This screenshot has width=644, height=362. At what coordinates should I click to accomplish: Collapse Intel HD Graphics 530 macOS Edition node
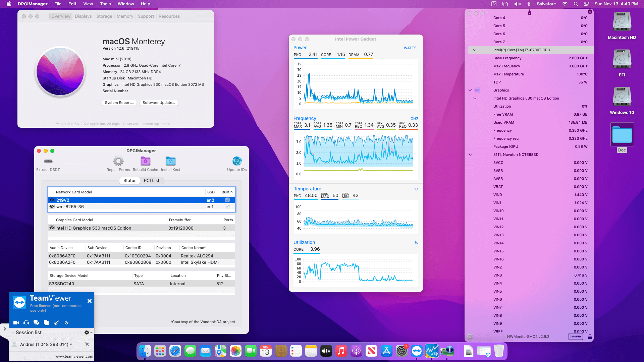[475, 98]
